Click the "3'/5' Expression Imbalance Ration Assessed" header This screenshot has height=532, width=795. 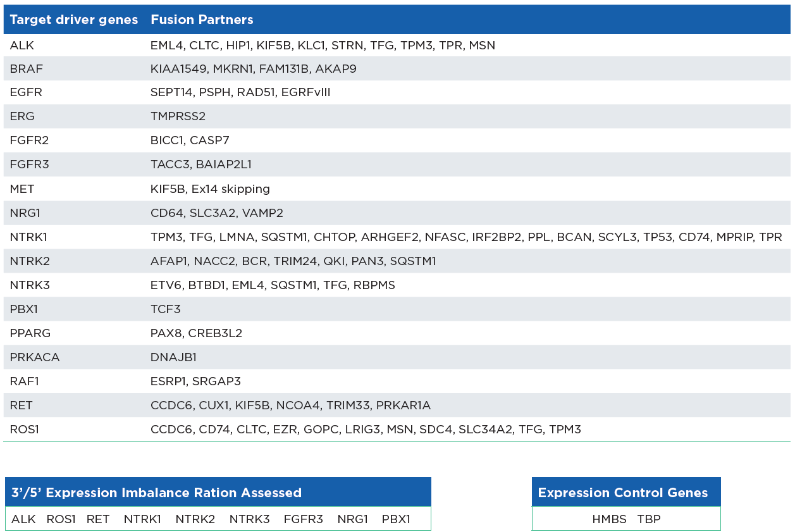pyautogui.click(x=156, y=493)
